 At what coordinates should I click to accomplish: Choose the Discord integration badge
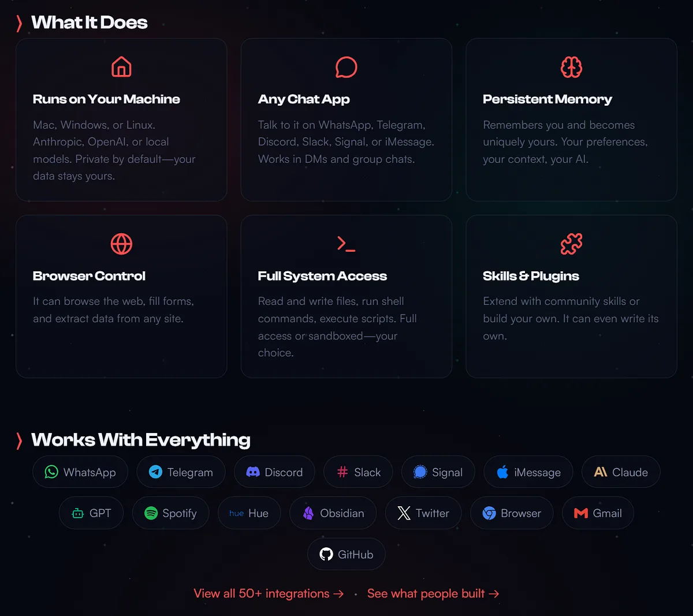point(274,472)
